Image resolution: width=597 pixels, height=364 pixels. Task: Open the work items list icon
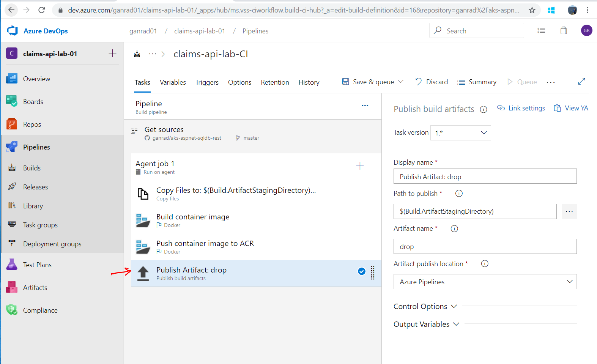click(541, 31)
